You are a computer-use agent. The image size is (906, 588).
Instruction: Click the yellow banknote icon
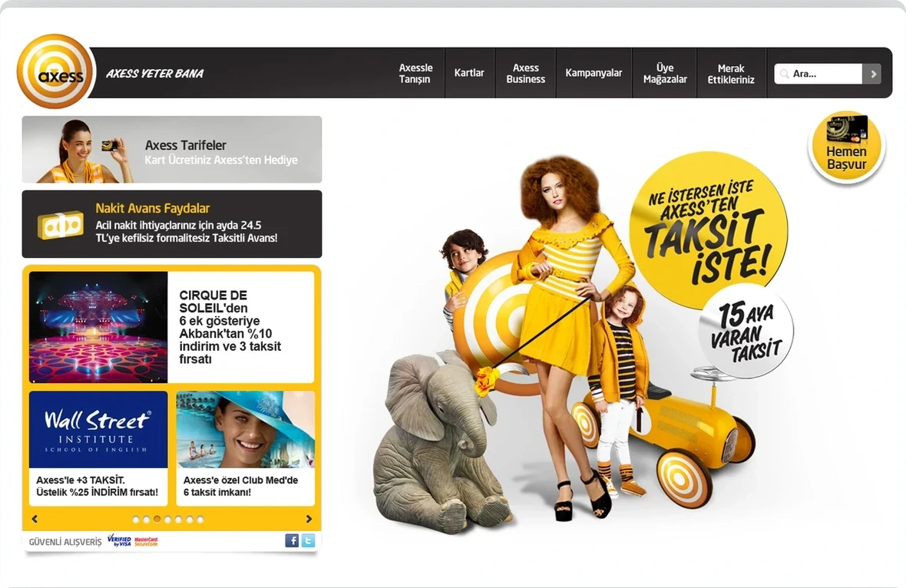point(60,225)
